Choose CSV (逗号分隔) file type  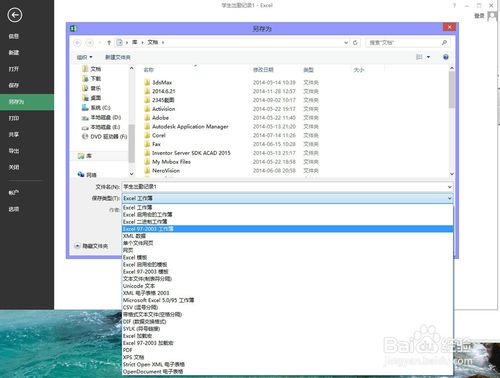(x=287, y=307)
